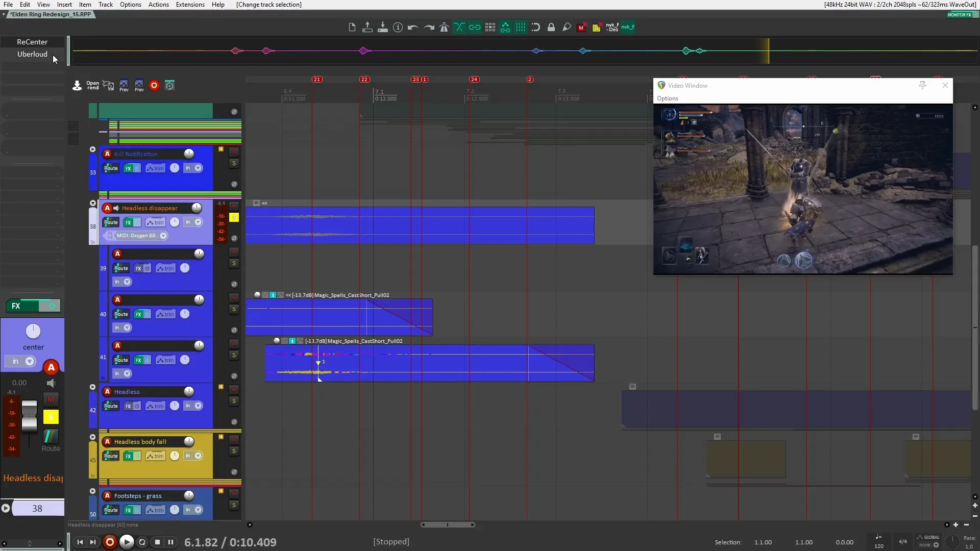Image resolution: width=980 pixels, height=551 pixels.
Task: Toggle item grouping link icon
Action: click(x=475, y=28)
